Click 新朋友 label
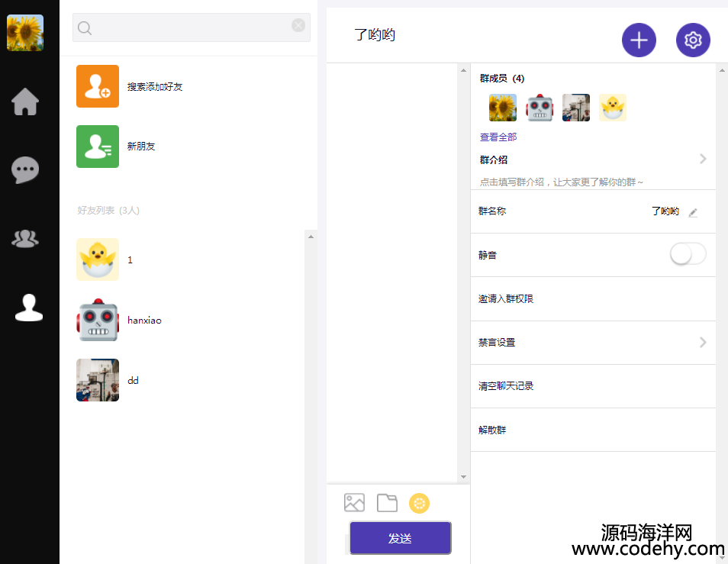728x564 pixels. click(x=141, y=147)
